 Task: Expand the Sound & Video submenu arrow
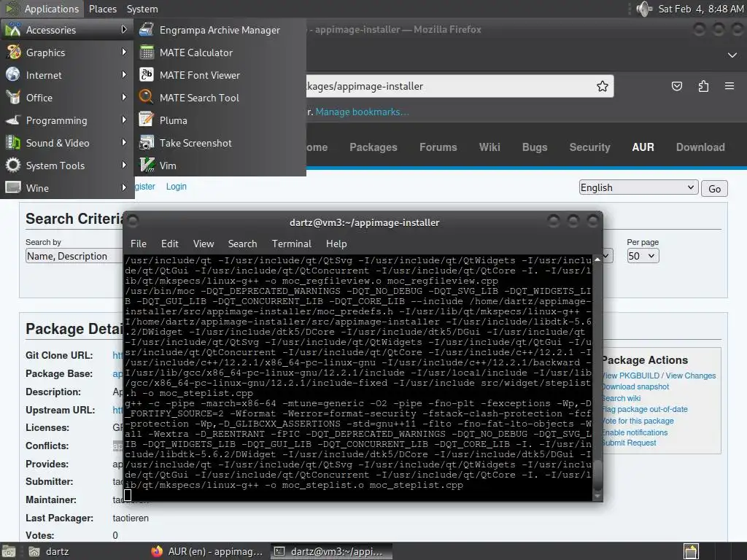click(x=124, y=142)
